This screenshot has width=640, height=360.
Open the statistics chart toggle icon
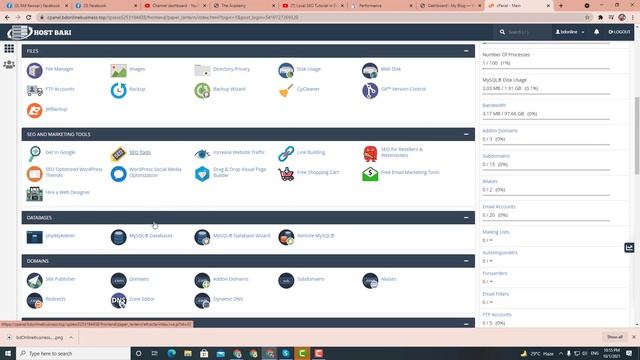(629, 247)
